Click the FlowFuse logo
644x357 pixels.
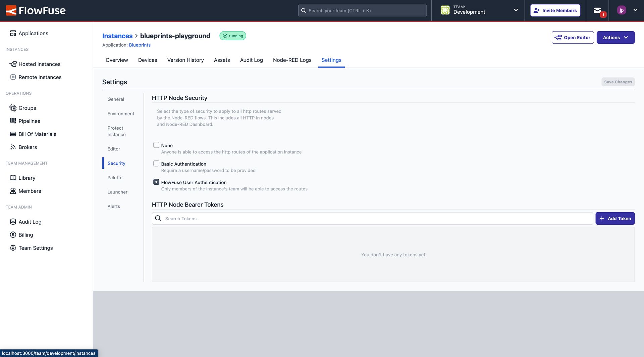[x=36, y=10]
